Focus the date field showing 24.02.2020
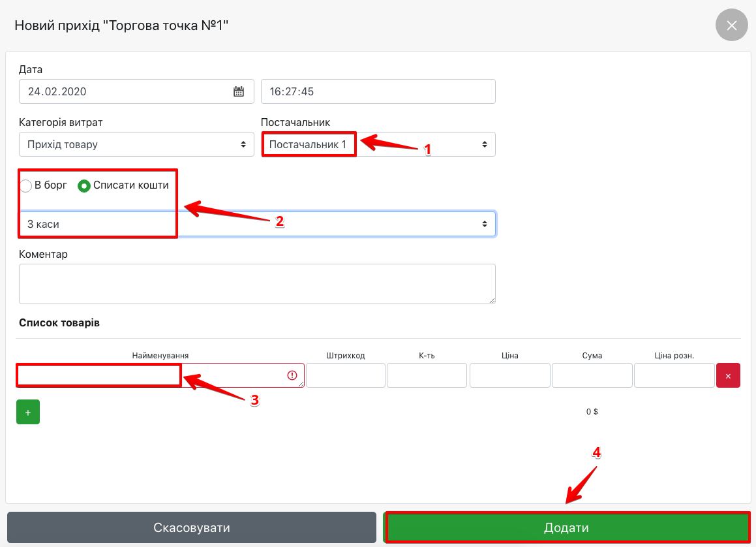Image resolution: width=756 pixels, height=547 pixels. tap(124, 91)
